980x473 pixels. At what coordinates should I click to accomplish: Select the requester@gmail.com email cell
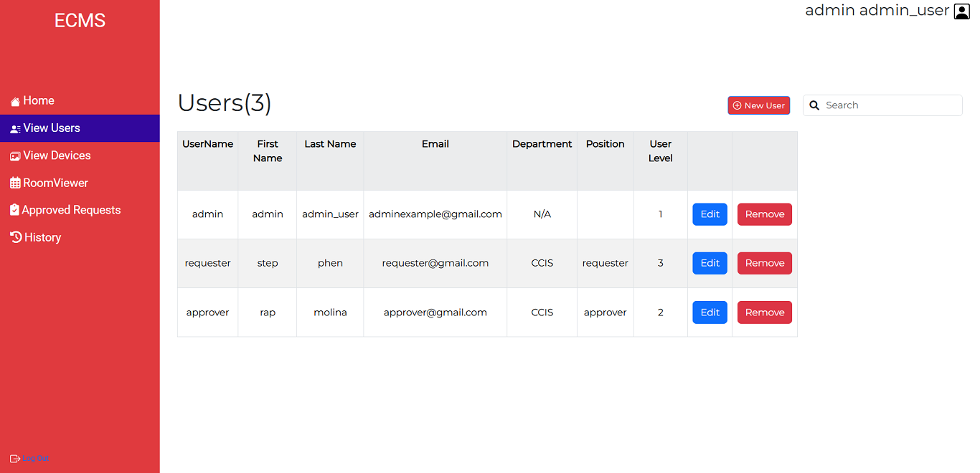coord(435,263)
